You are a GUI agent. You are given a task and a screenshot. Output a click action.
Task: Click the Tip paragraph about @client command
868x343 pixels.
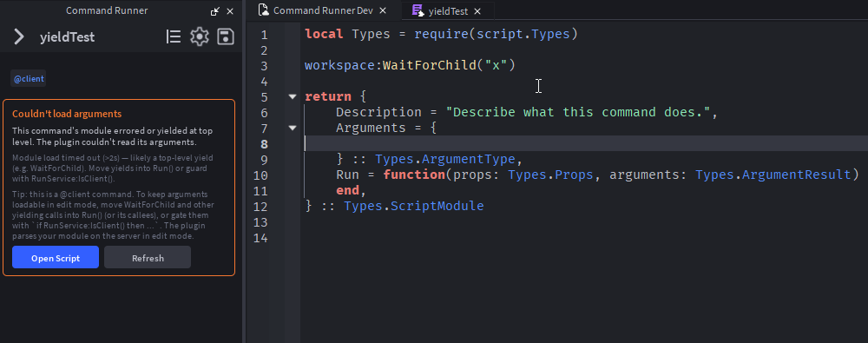point(114,215)
